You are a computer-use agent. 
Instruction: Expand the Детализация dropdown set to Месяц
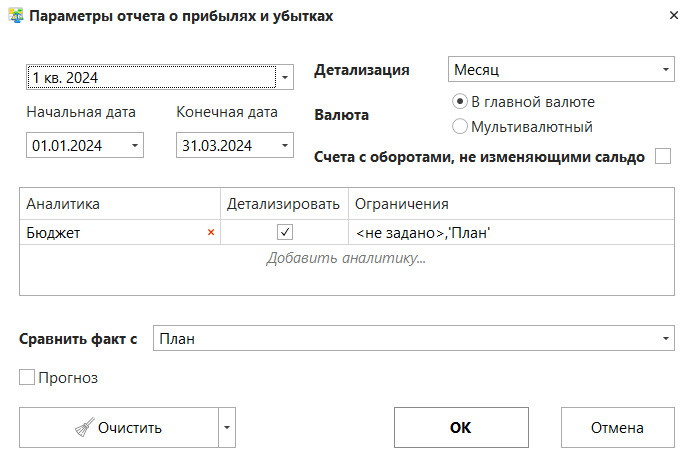pos(666,70)
